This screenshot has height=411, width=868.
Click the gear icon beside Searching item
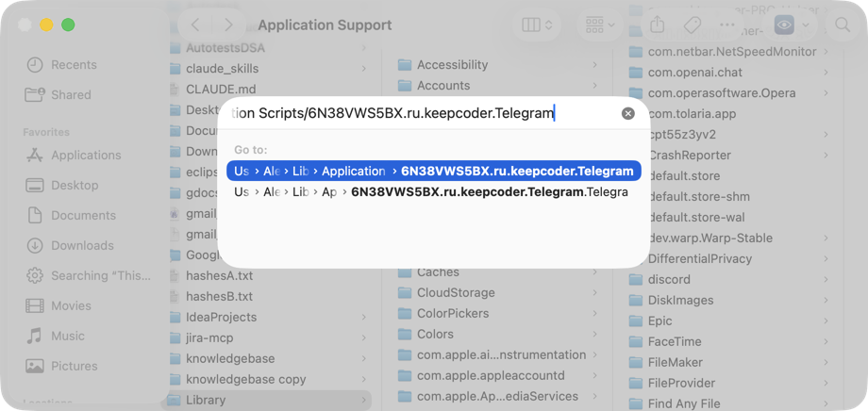35,275
